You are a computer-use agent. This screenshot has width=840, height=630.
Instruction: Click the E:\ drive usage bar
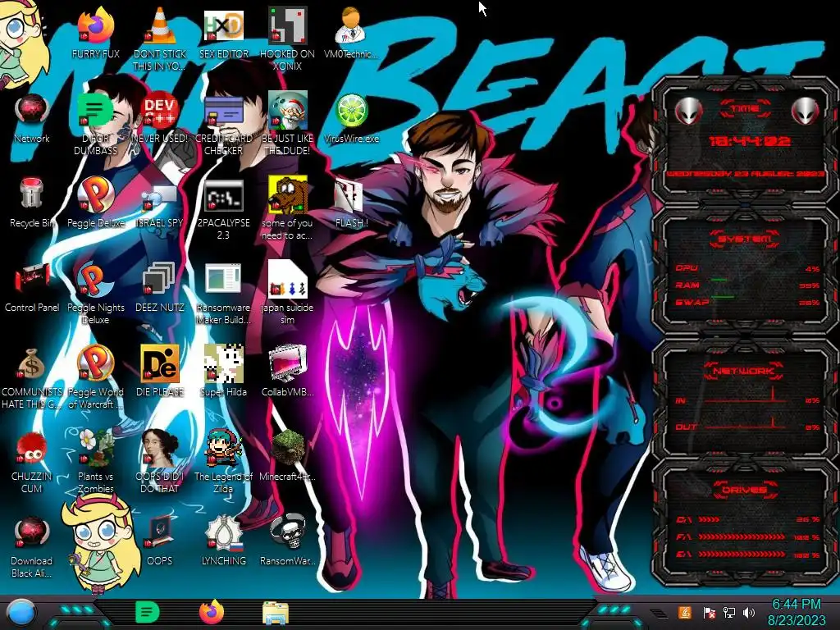pos(748,555)
